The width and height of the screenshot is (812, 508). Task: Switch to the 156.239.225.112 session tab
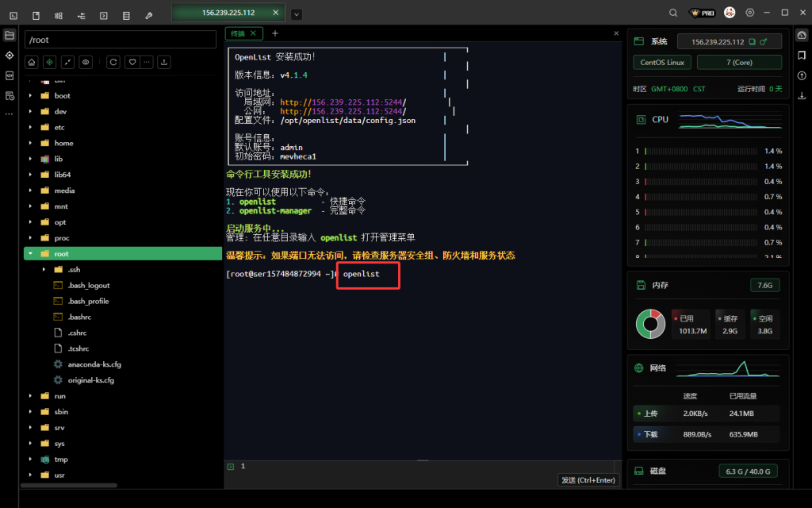228,13
